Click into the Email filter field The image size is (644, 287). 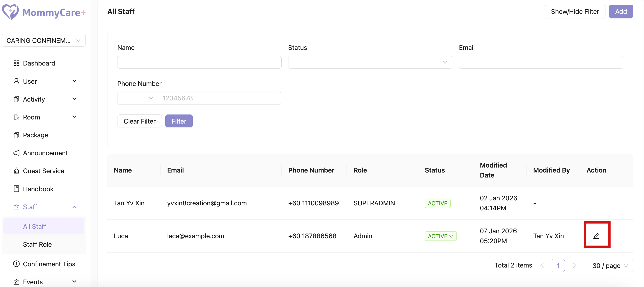pyautogui.click(x=541, y=62)
